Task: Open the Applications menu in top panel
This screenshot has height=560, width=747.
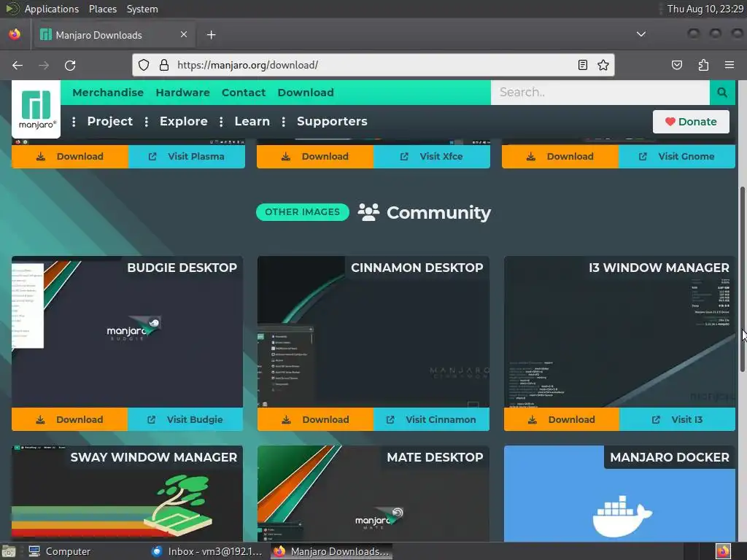Action: [52, 9]
